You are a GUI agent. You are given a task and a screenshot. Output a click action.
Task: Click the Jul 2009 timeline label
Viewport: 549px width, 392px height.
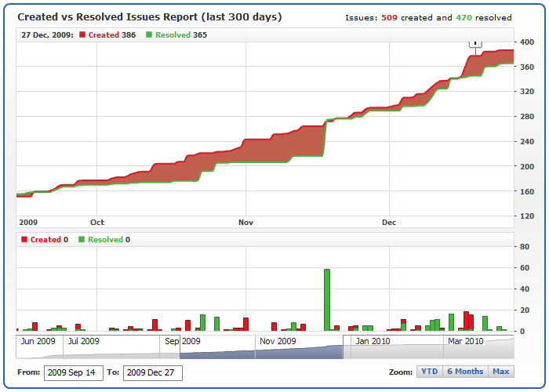(x=83, y=341)
